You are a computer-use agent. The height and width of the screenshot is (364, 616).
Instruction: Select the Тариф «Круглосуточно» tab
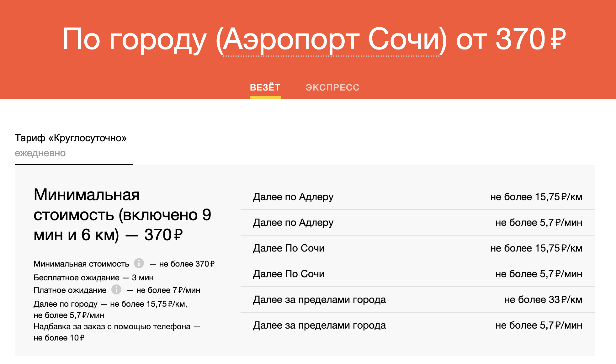point(71,138)
